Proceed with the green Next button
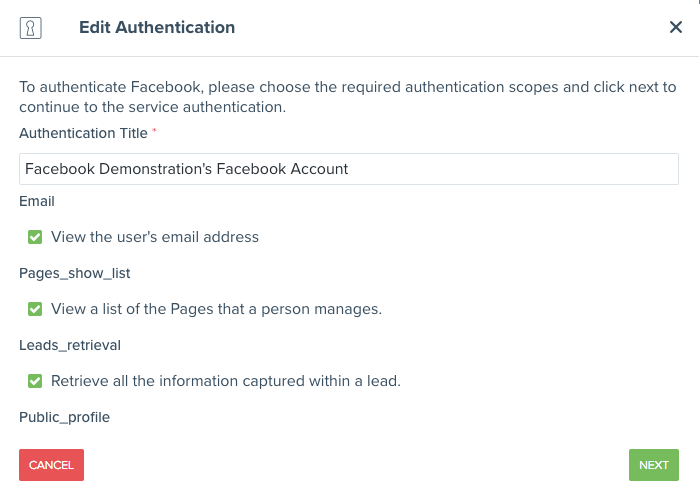 tap(653, 465)
